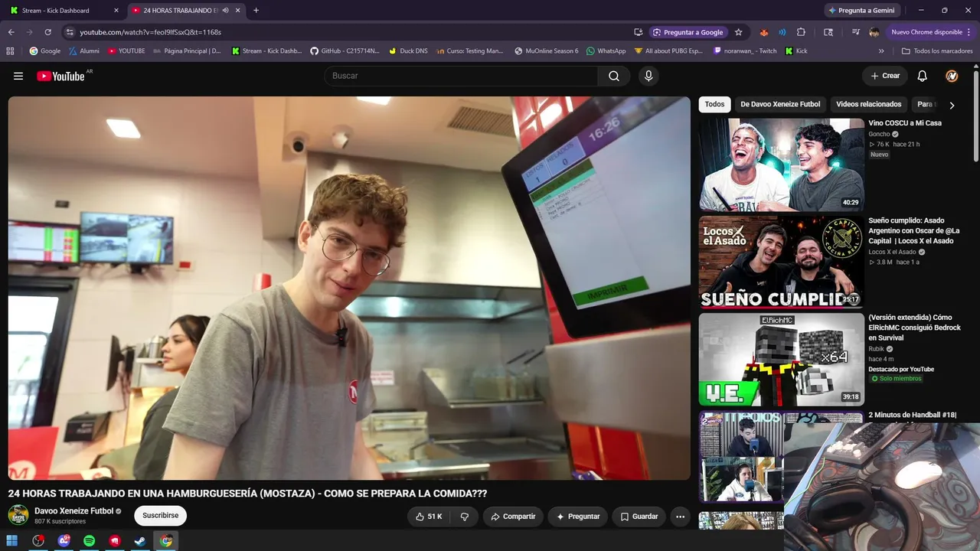Open the GitHub bookmark
Screen dimensions: 980x551
click(345, 51)
